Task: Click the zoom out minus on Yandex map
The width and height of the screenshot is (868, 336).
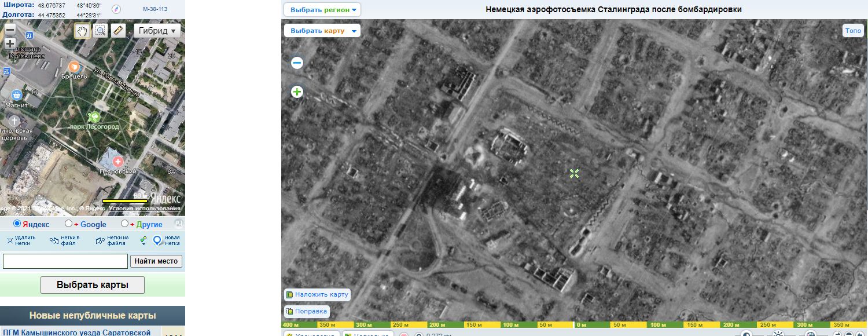Action: pos(9,29)
